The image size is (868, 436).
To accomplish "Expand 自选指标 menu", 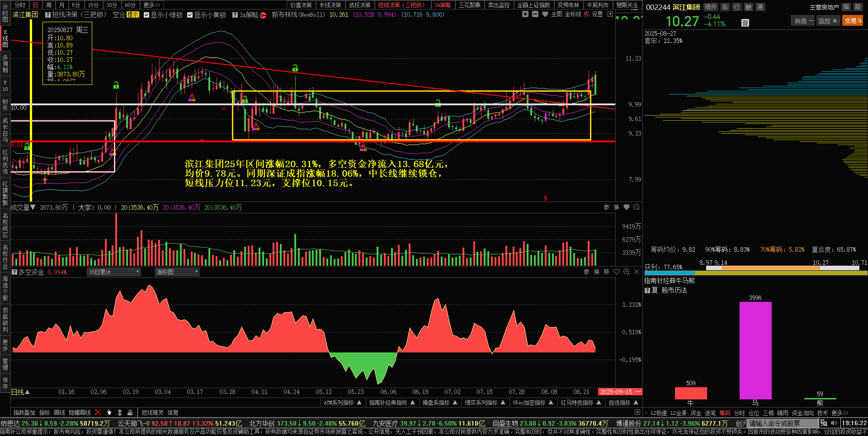I will click(x=623, y=403).
